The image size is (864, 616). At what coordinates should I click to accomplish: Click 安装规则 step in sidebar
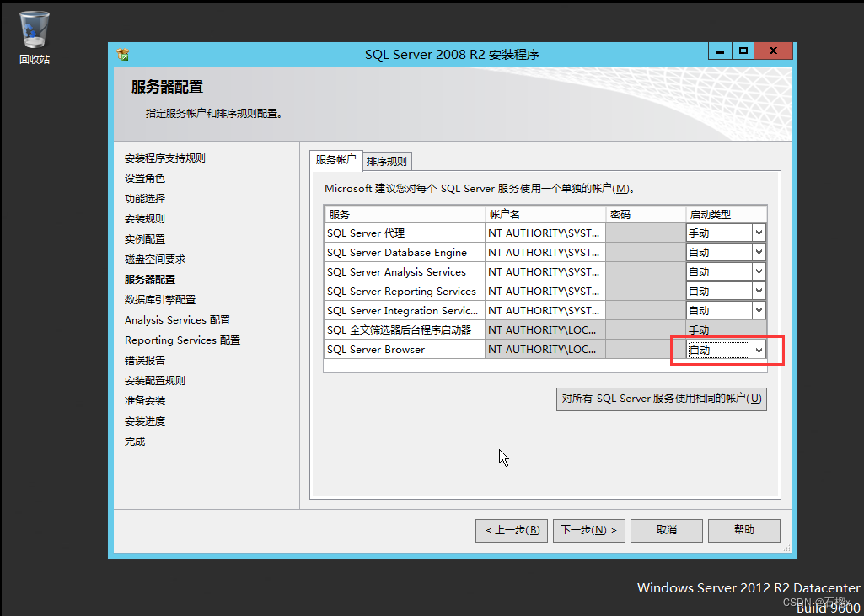(x=144, y=219)
